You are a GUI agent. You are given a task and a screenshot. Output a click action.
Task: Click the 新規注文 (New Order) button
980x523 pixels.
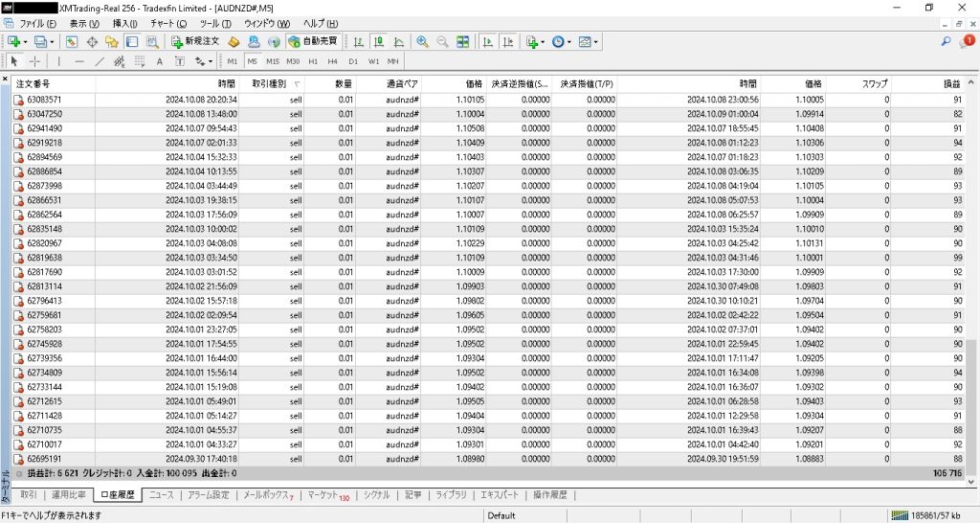coord(195,42)
